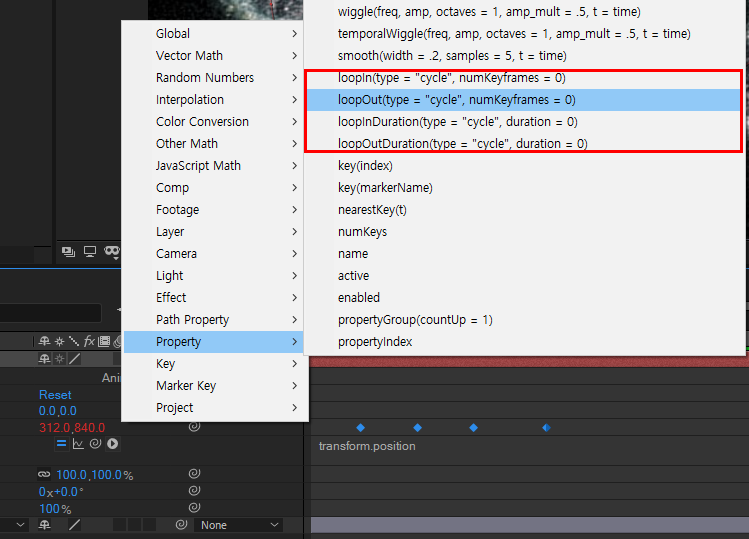
Task: Open the 3D glasses options icon
Action: tap(112, 252)
